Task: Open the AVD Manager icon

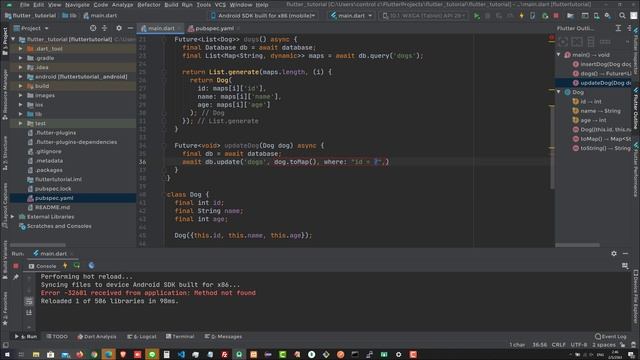Action: tap(596, 16)
